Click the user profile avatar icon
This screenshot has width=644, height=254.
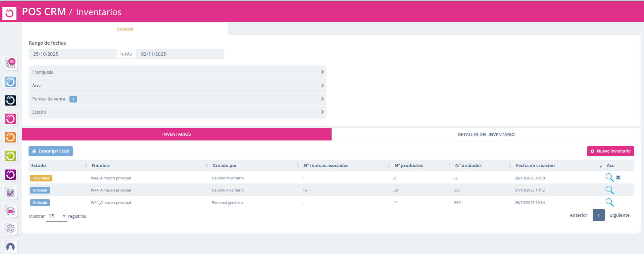tap(10, 247)
